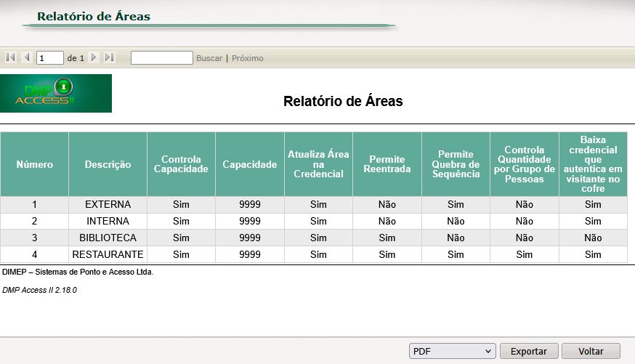The image size is (635, 364).
Task: Click Permite Reentrada value for BIBLIOTECA
Action: point(387,238)
